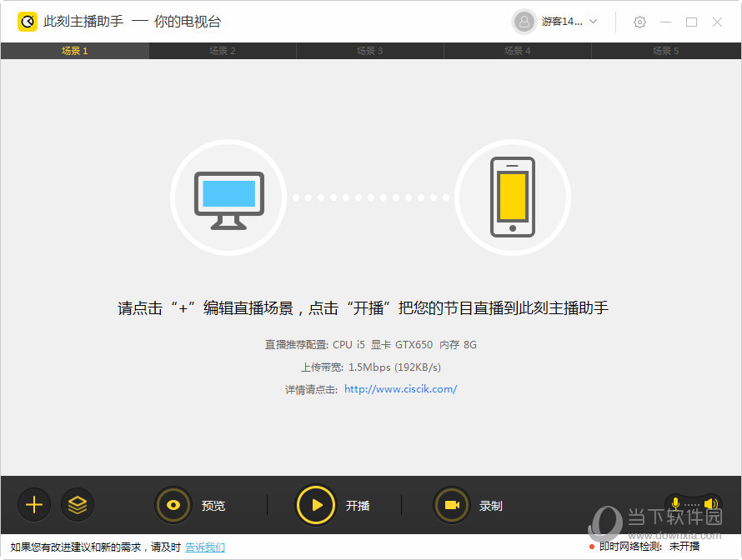Close the application window
Image resolution: width=742 pixels, height=560 pixels.
(717, 22)
